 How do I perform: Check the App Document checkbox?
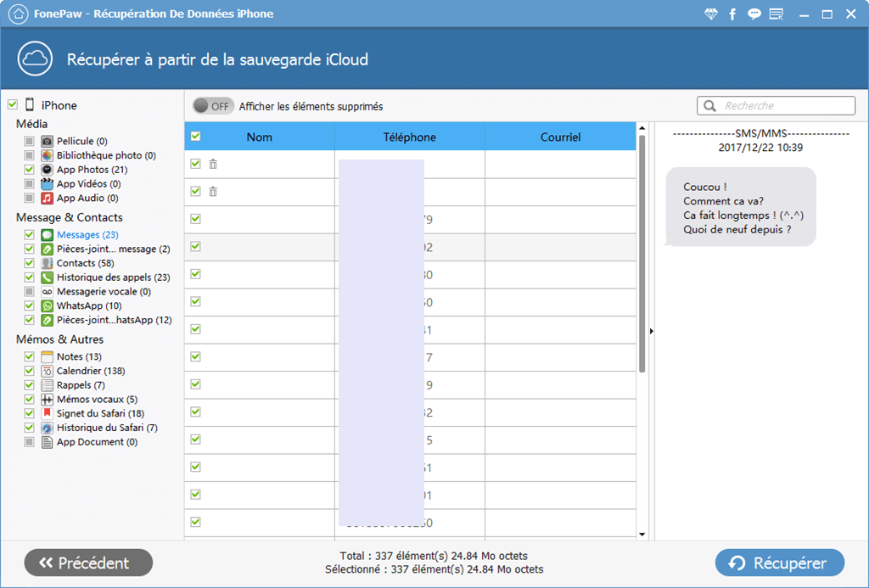(30, 442)
